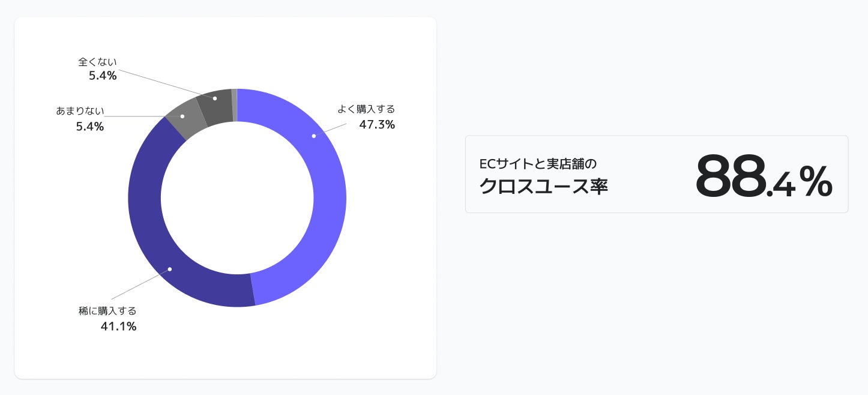The image size is (868, 395).
Task: Click the あまりない text label
Action: point(80,111)
